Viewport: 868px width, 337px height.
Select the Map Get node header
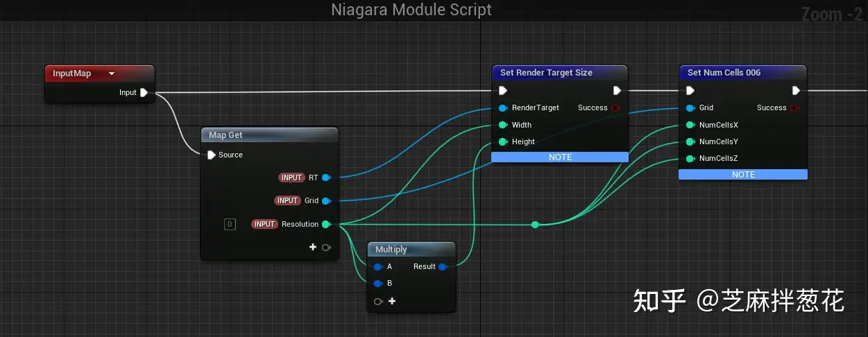click(x=269, y=135)
